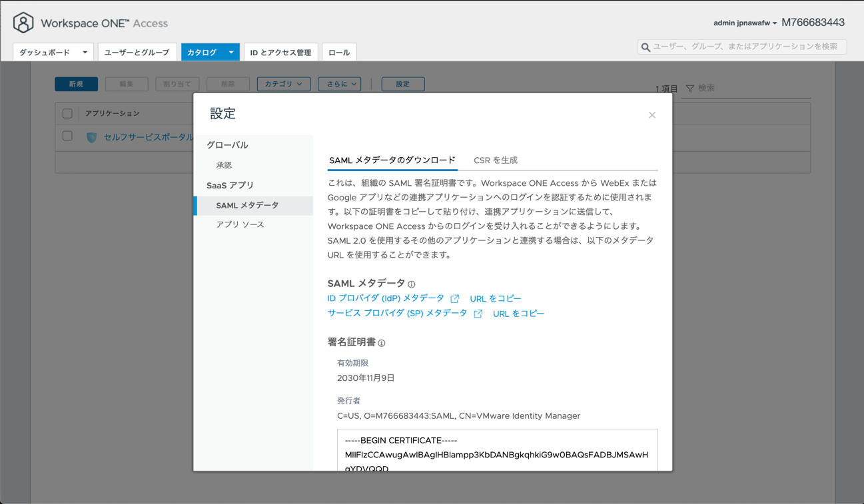This screenshot has width=864, height=504.
Task: Click the 2030年11月9日 expiry date text
Action: click(366, 378)
